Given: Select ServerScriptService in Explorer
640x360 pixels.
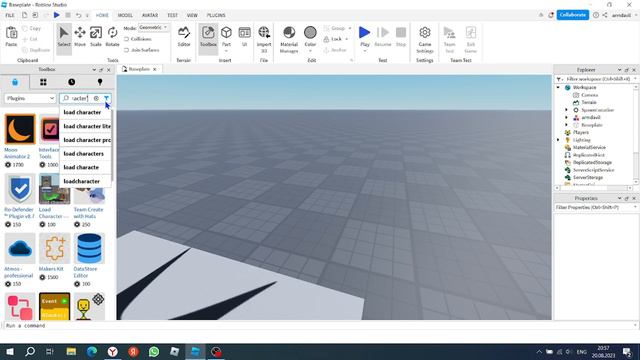Looking at the screenshot, I should pyautogui.click(x=593, y=170).
